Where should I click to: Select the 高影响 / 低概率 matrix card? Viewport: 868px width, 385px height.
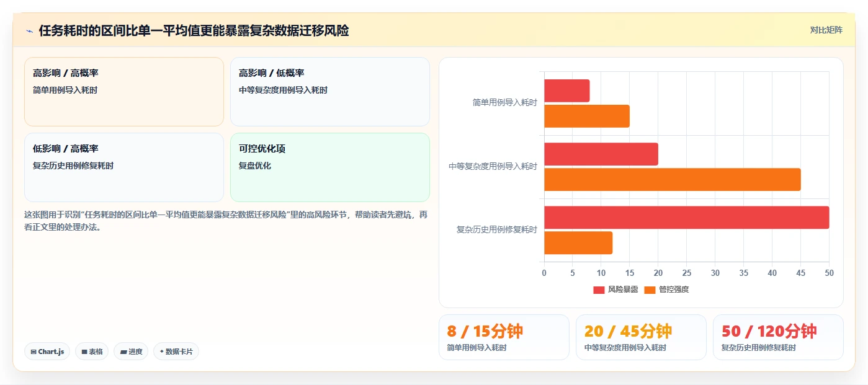[330, 92]
